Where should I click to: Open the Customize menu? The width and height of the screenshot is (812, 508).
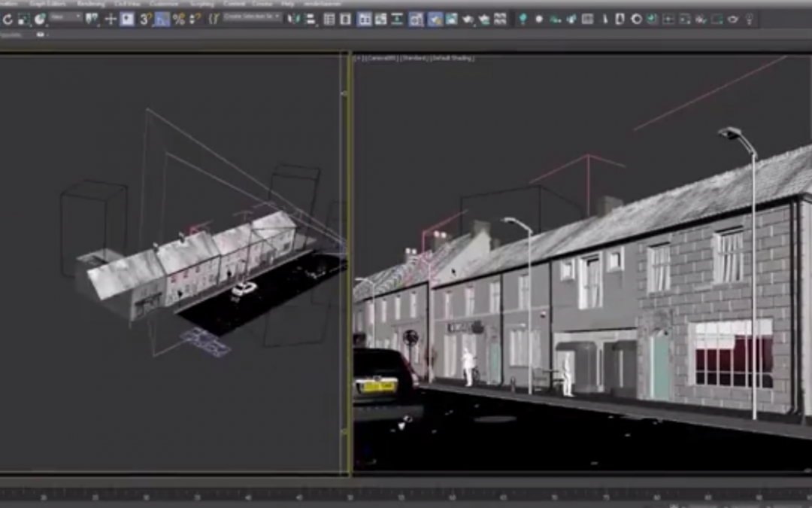pyautogui.click(x=164, y=4)
